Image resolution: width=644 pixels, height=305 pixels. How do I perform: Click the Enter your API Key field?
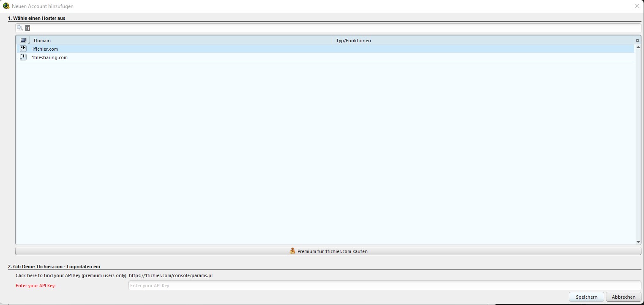tap(385, 286)
